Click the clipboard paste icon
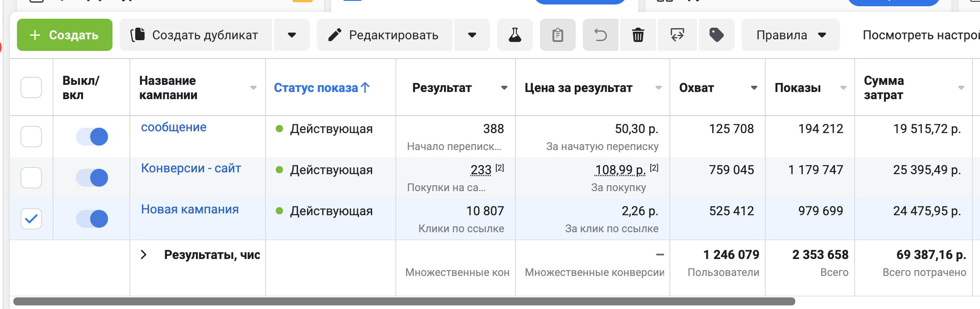980x309 pixels. click(x=557, y=35)
